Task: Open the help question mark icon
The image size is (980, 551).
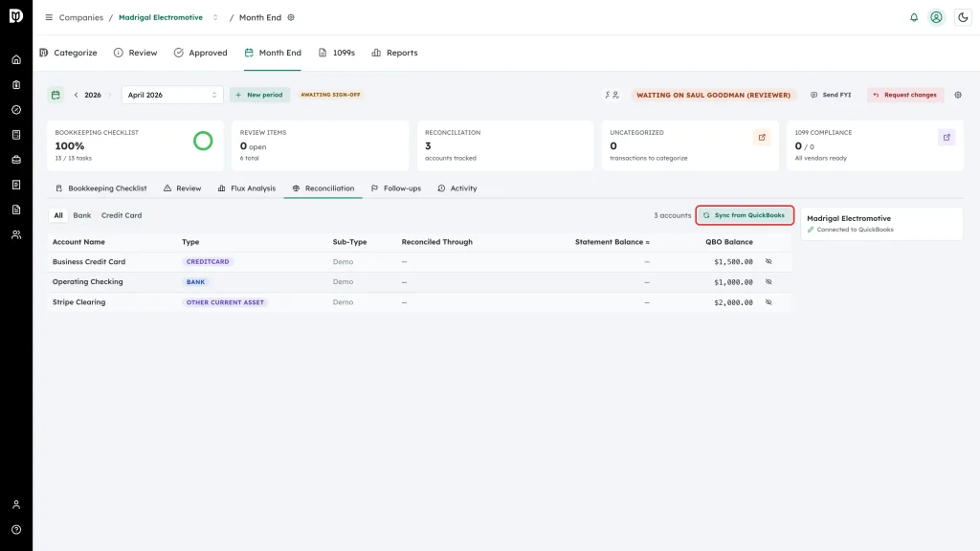Action: (16, 530)
